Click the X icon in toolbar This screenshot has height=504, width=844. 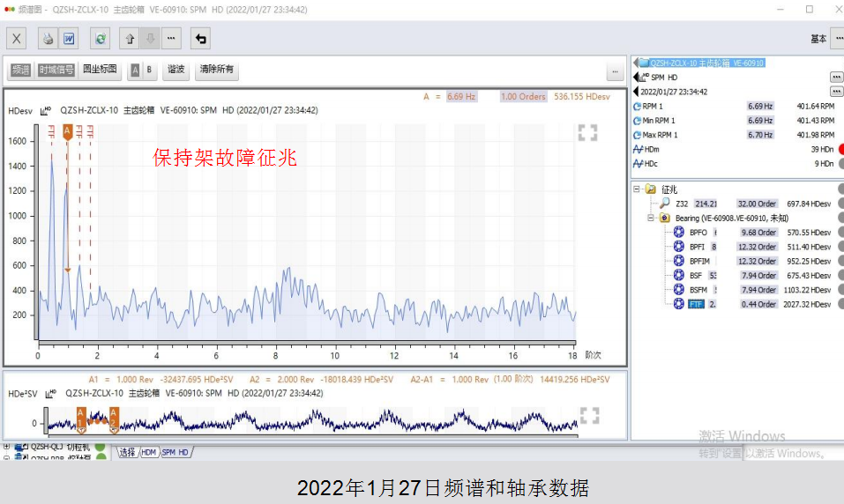point(18,39)
